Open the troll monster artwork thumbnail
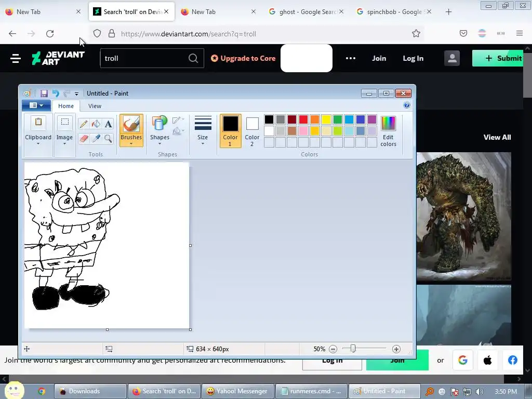This screenshot has width=532, height=399. (x=463, y=217)
